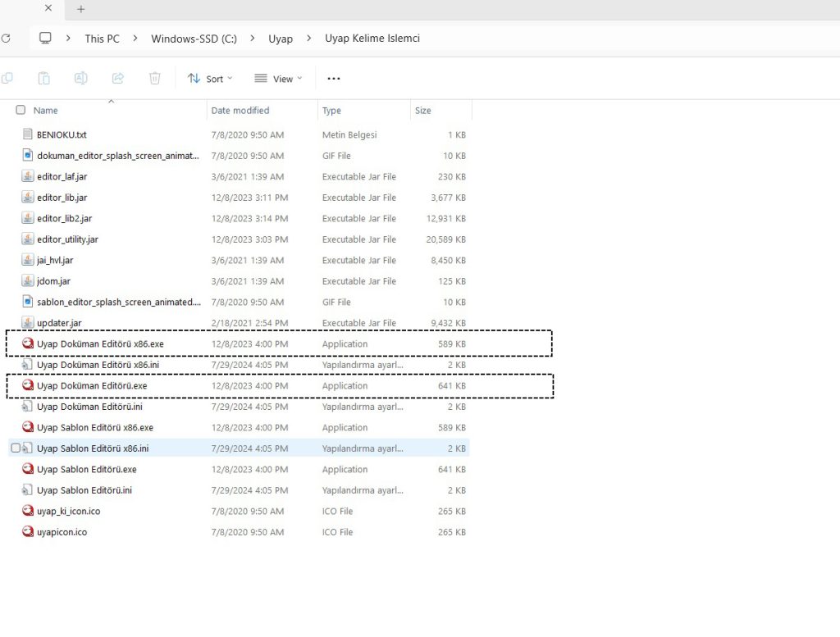Click the uyapicon.ico file icon
Screen dimensions: 840x637
pos(28,531)
